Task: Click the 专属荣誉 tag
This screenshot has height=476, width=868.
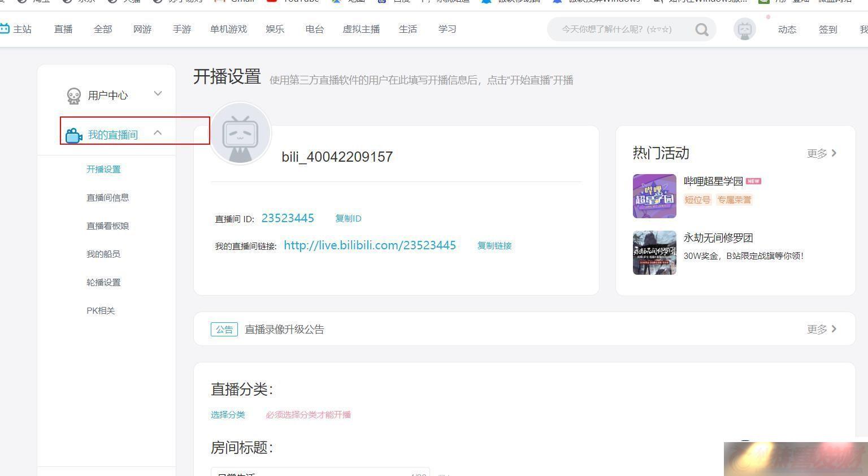Action: [734, 200]
